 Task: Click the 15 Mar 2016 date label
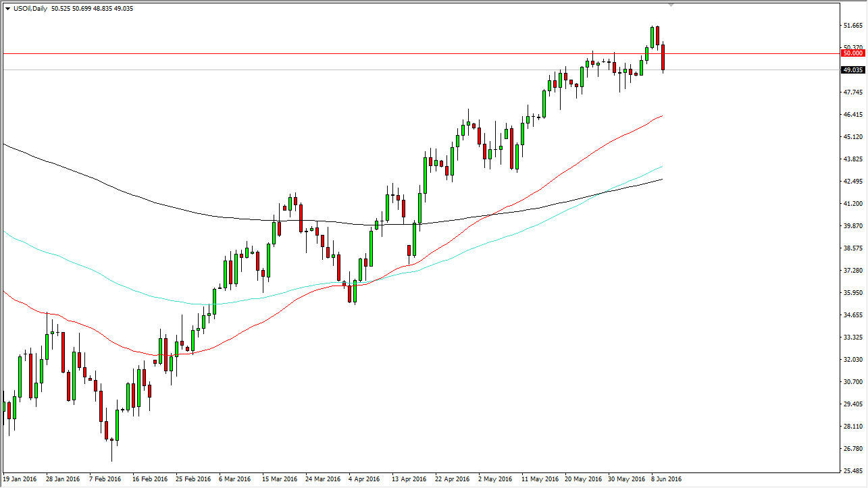(x=280, y=479)
